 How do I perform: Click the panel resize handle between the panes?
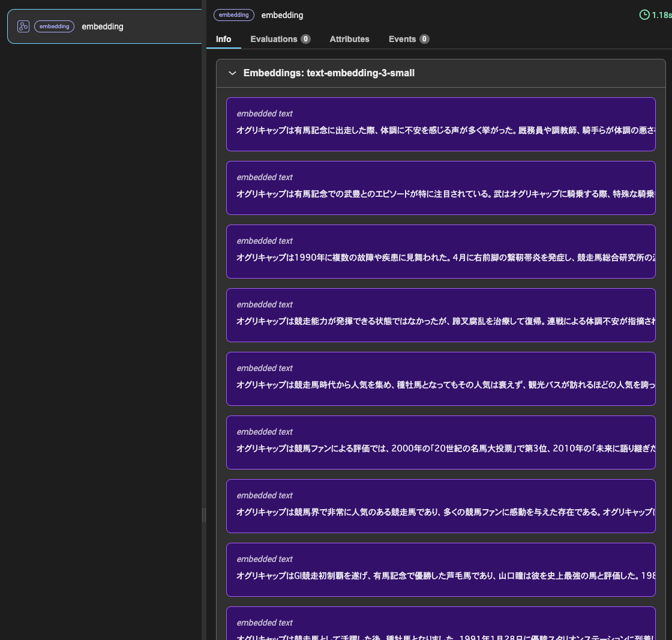204,515
